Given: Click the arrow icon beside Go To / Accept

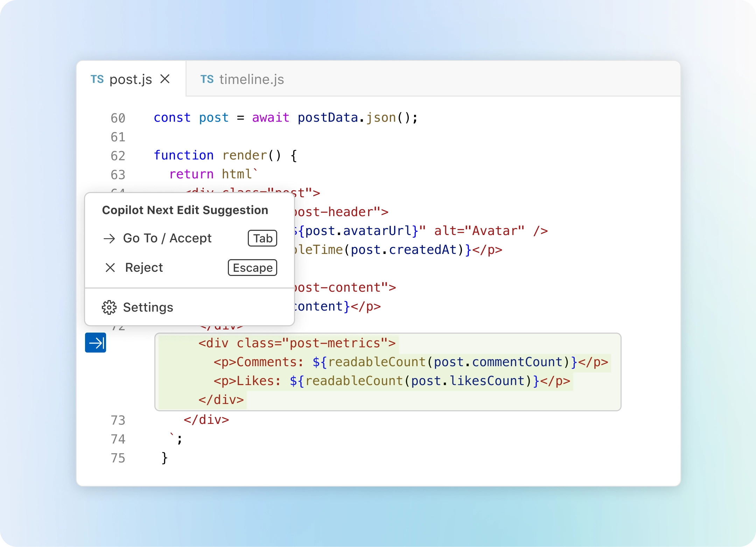Looking at the screenshot, I should pyautogui.click(x=110, y=238).
